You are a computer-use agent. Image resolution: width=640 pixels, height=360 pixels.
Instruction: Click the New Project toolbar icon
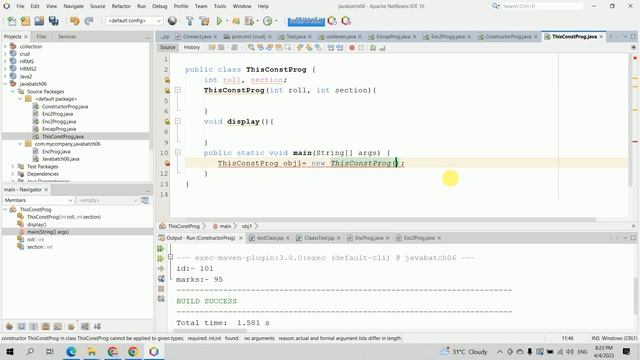[25, 21]
